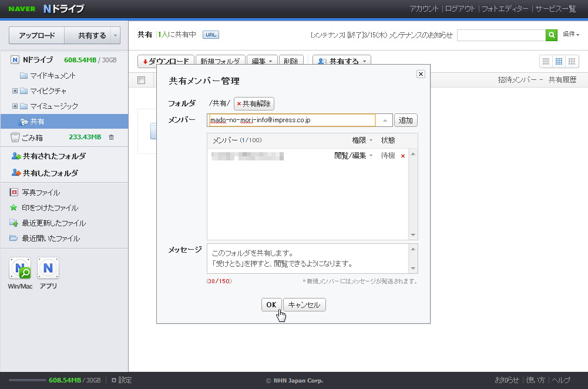
Task: Run search with the green magnifier icon
Action: (x=551, y=35)
